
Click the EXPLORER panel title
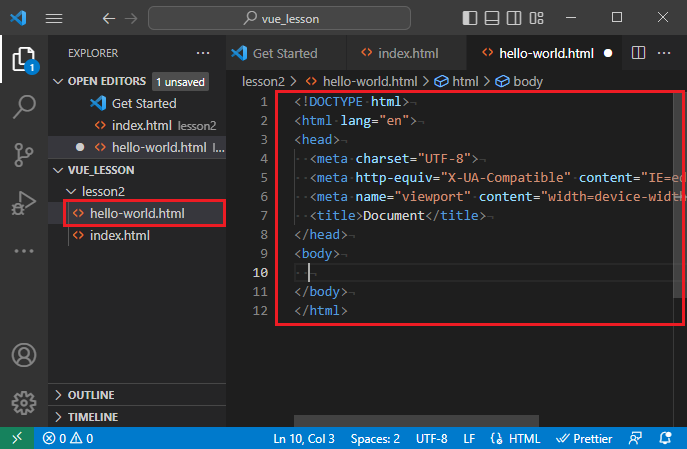click(x=93, y=53)
